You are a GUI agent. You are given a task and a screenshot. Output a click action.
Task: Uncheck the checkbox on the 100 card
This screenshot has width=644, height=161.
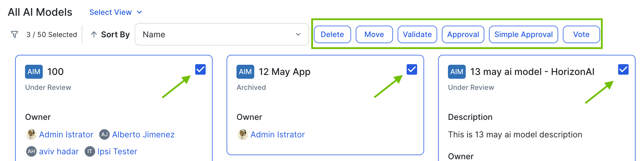(x=200, y=69)
